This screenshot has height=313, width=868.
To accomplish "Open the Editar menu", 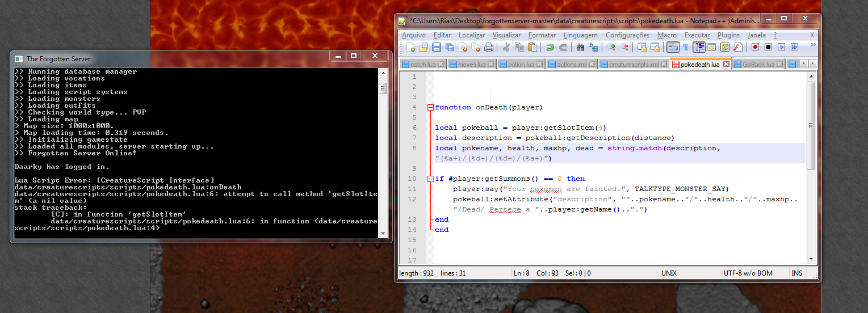I will [442, 35].
